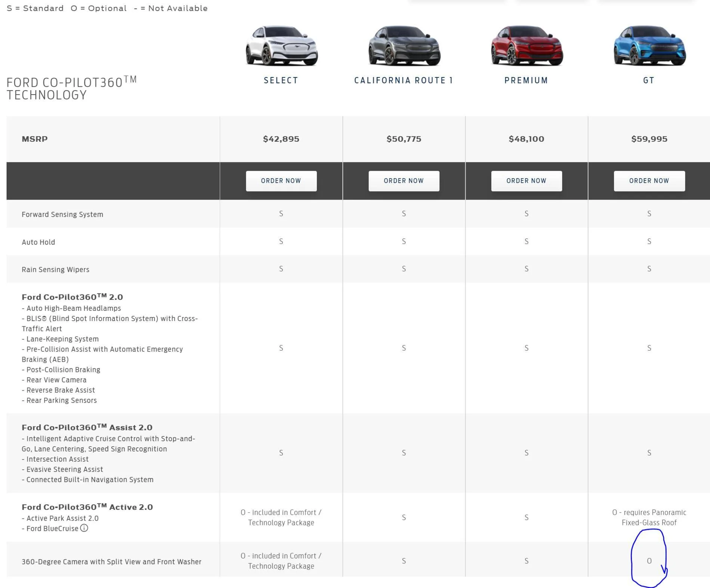Click the GT trim heading

(649, 80)
